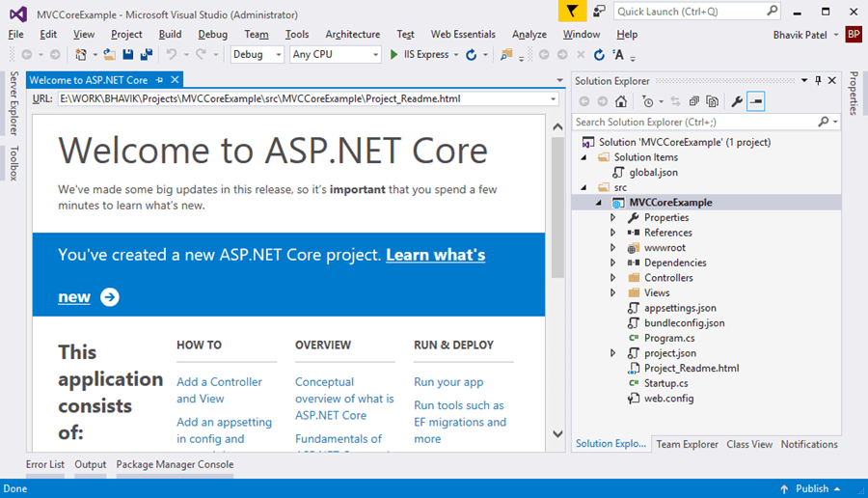Start debugging with the green play icon
Screen dimensions: 868x498
point(393,54)
